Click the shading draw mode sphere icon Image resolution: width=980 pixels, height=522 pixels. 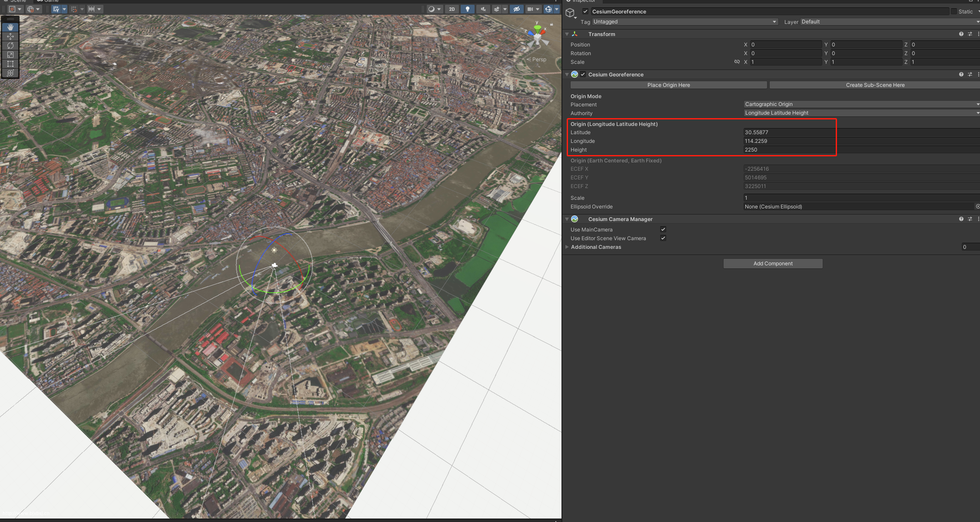point(432,9)
